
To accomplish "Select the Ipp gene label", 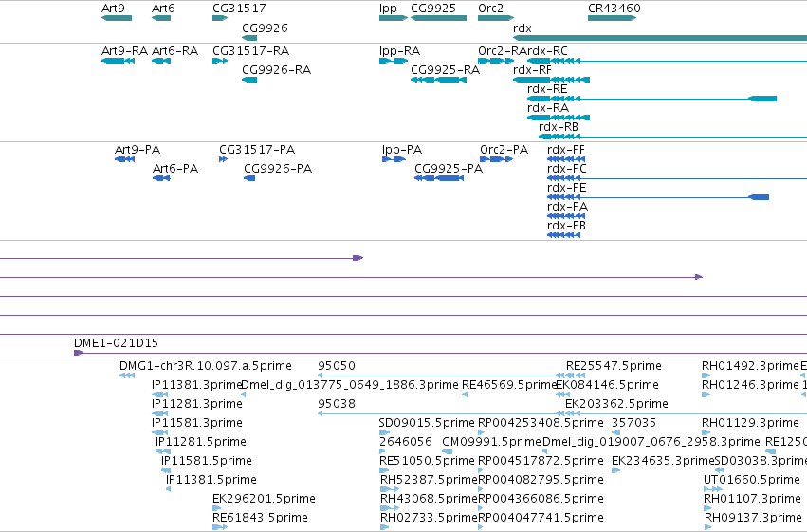I will tap(388, 9).
